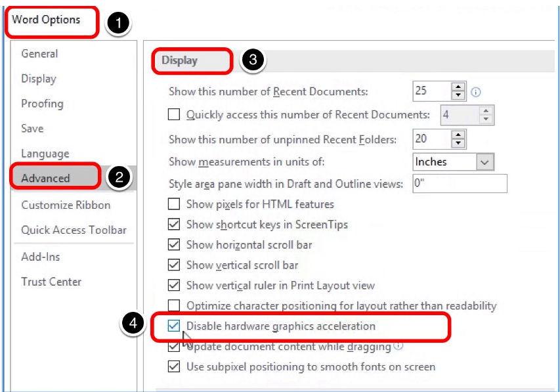This screenshot has height=392, width=560.
Task: Open Trust Center settings page
Action: point(51,282)
